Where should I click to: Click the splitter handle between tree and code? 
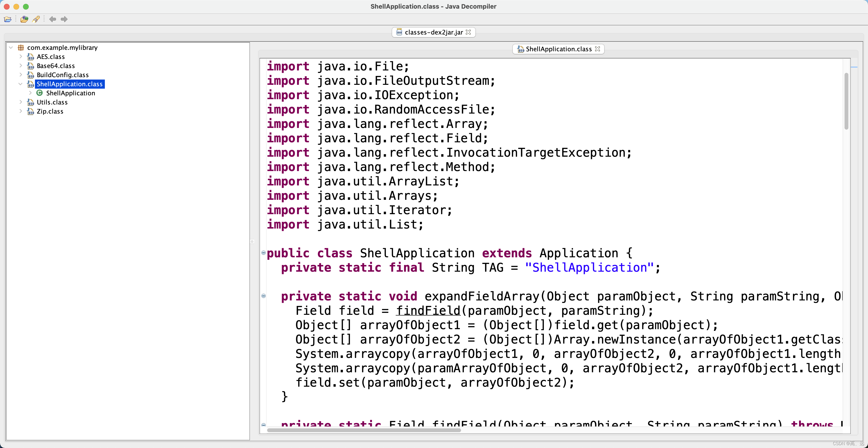pyautogui.click(x=252, y=241)
